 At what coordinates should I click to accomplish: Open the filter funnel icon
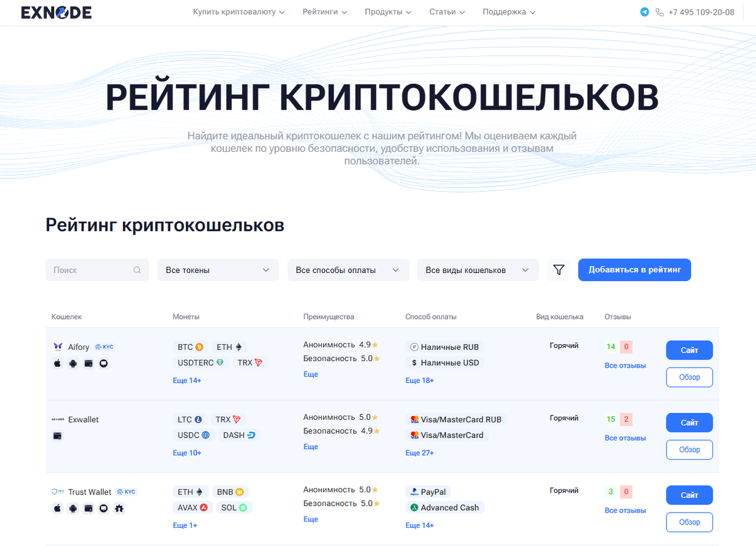pos(558,269)
